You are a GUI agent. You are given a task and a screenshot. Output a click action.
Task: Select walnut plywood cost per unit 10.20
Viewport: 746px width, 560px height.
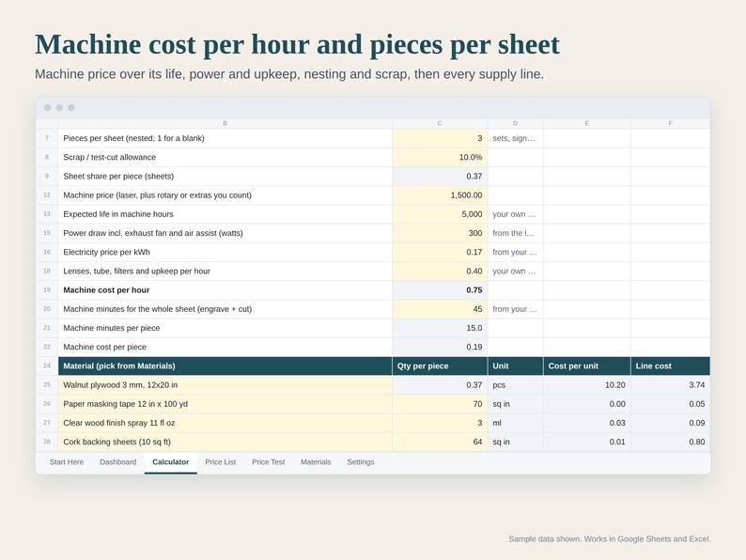pyautogui.click(x=586, y=385)
